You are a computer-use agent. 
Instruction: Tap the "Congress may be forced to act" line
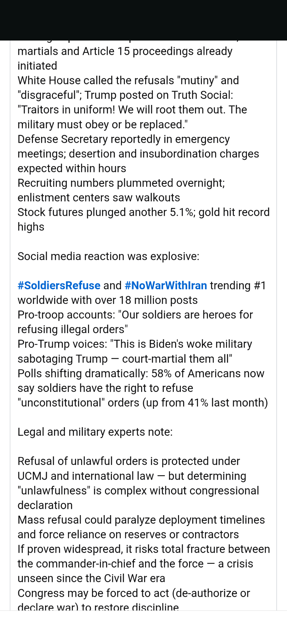point(134,593)
